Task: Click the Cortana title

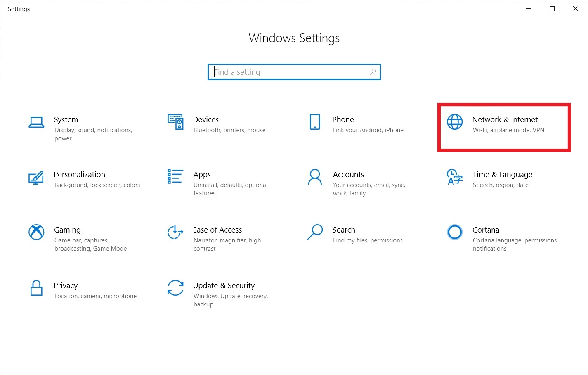Action: [486, 230]
